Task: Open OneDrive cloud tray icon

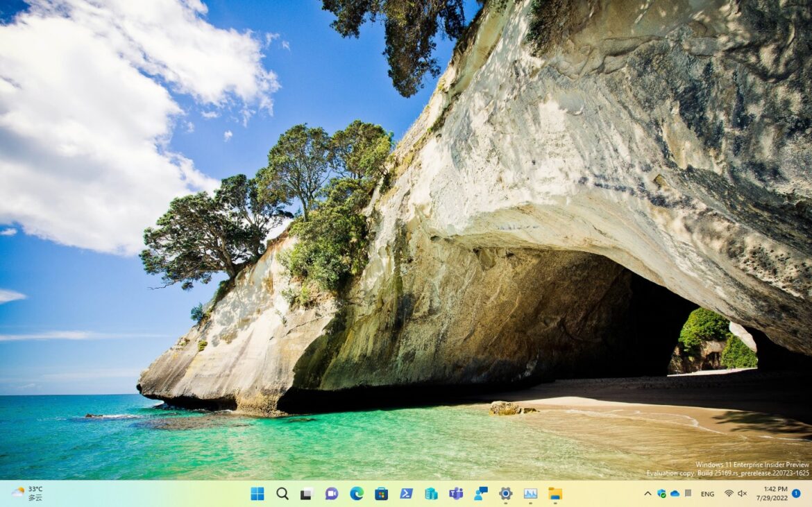Action: pos(675,493)
